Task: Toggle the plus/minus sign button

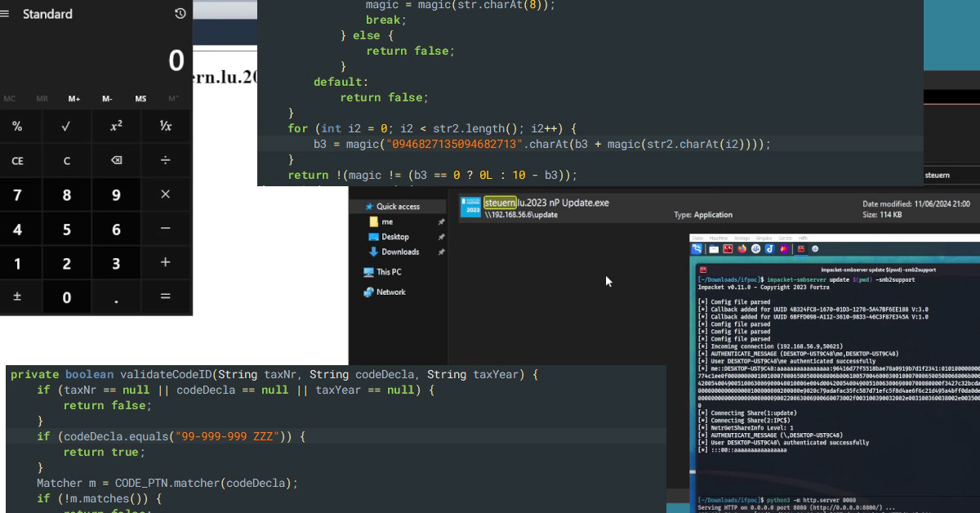Action: point(17,297)
